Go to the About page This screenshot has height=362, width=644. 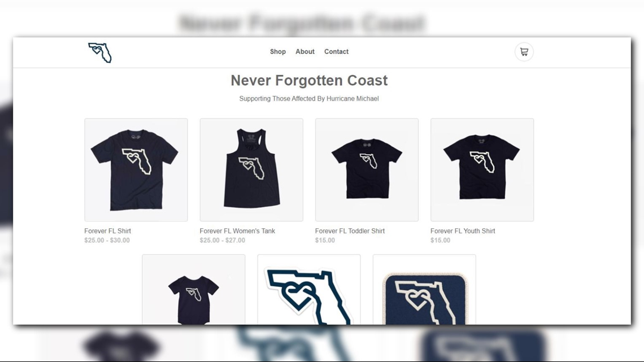click(304, 52)
